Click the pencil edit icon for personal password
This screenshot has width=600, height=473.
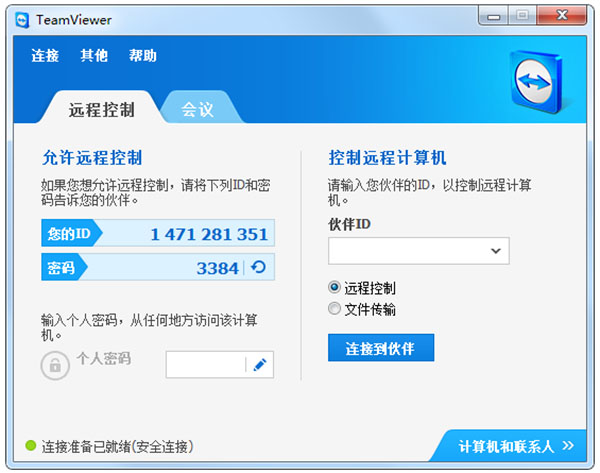tap(260, 365)
